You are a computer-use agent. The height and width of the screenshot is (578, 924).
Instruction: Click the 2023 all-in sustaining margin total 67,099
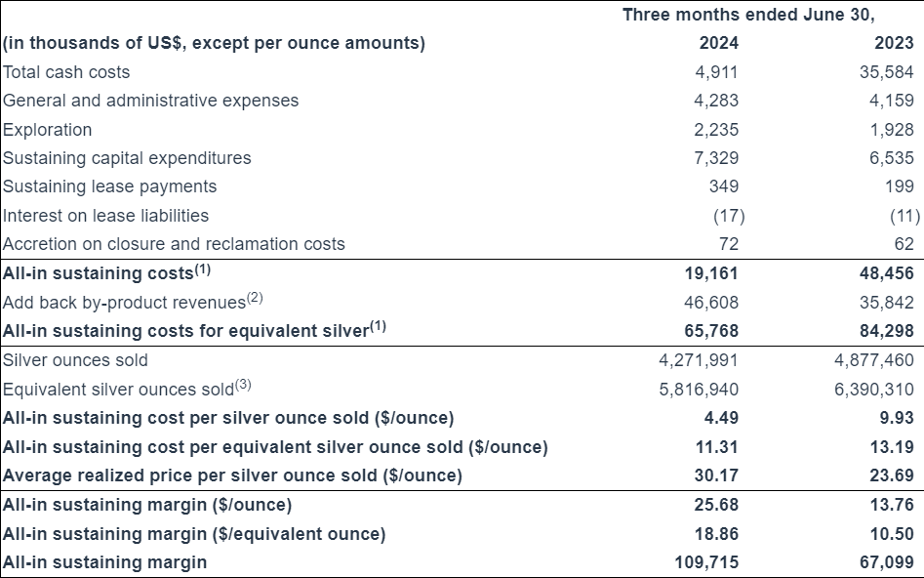886,562
